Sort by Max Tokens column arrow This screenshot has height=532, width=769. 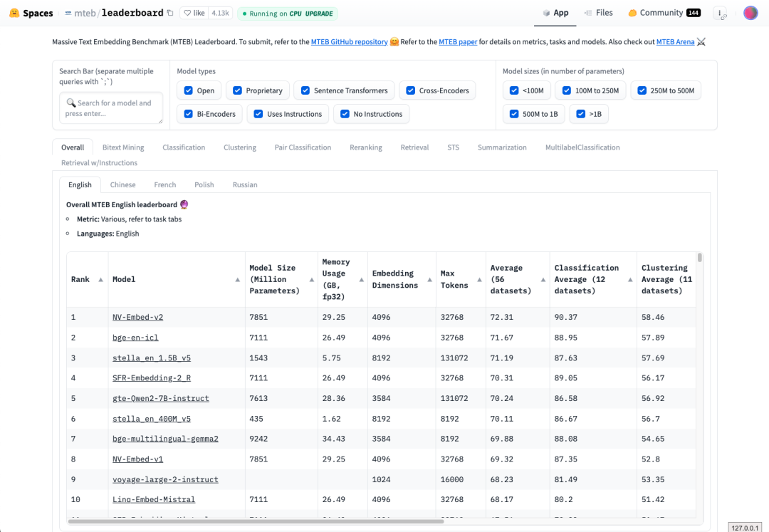pyautogui.click(x=479, y=279)
